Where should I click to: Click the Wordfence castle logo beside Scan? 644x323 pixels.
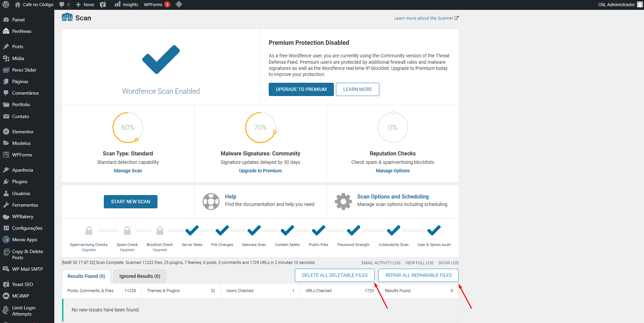pos(67,17)
